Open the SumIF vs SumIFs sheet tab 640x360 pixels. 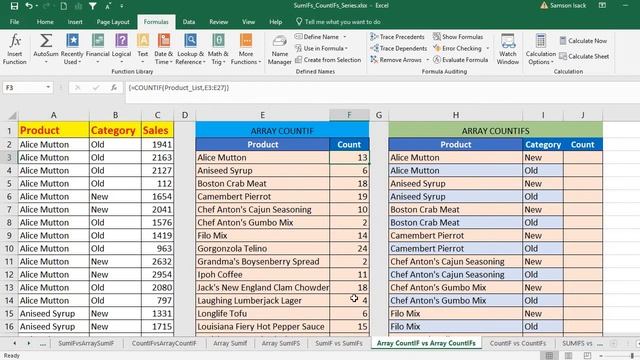[x=339, y=343]
